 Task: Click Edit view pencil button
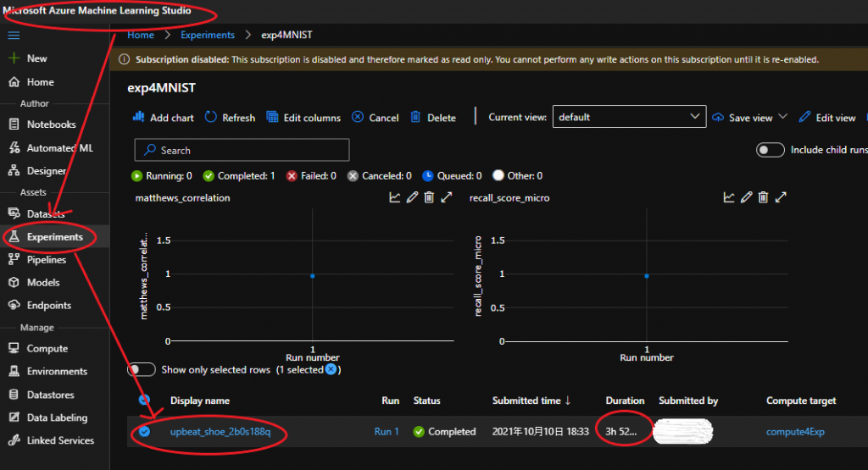click(x=827, y=117)
